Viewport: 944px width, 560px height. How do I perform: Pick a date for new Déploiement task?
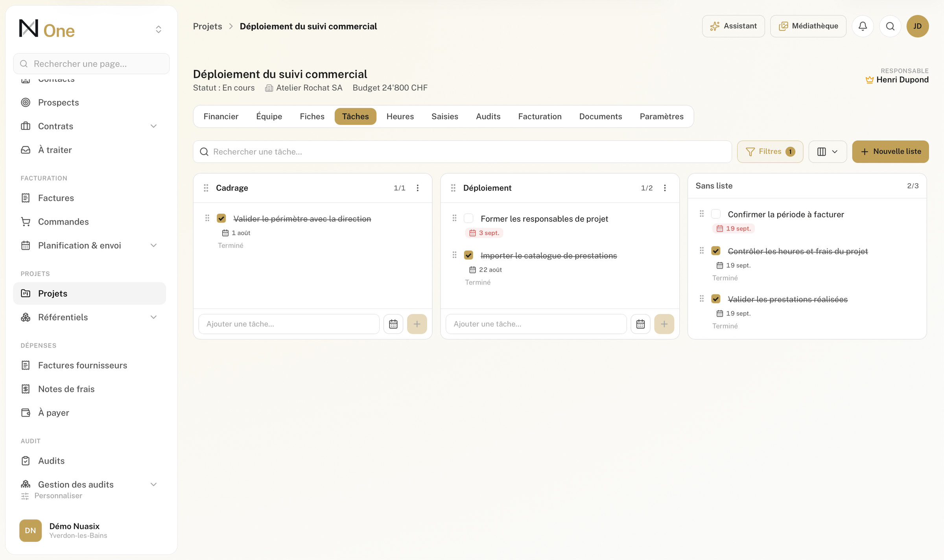click(640, 324)
